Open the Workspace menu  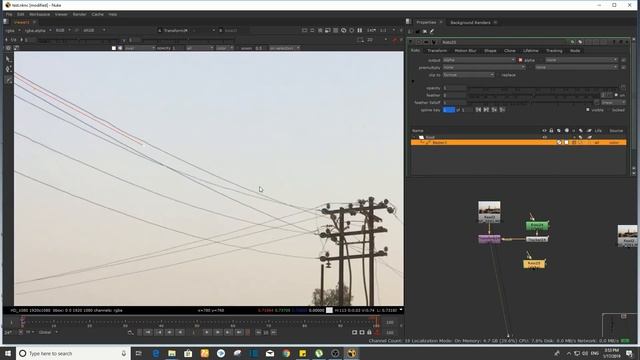[40, 14]
